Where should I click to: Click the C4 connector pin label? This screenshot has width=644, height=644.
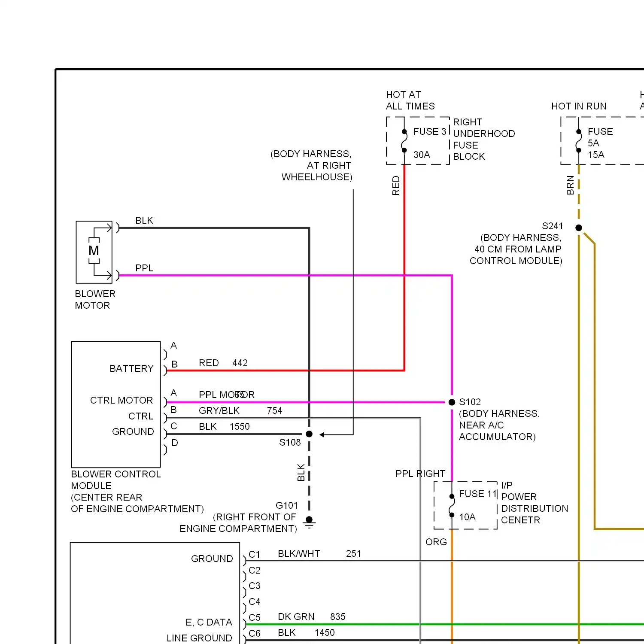pos(255,602)
